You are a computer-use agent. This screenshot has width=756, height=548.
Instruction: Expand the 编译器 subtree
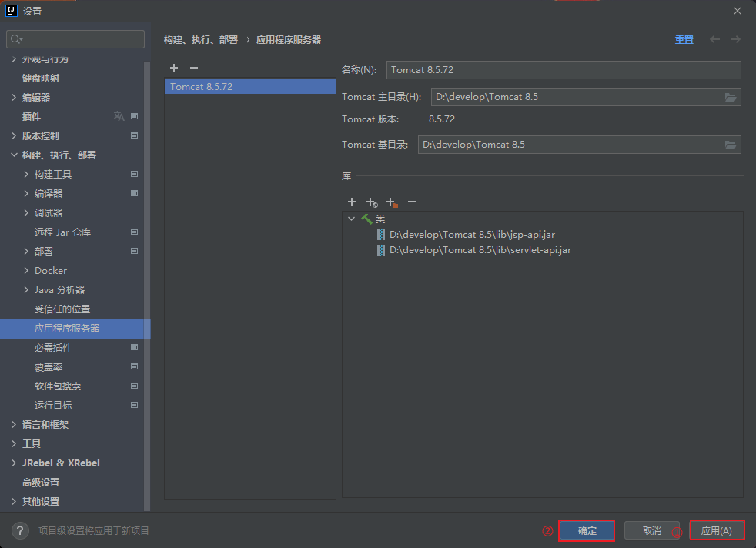tap(26, 193)
